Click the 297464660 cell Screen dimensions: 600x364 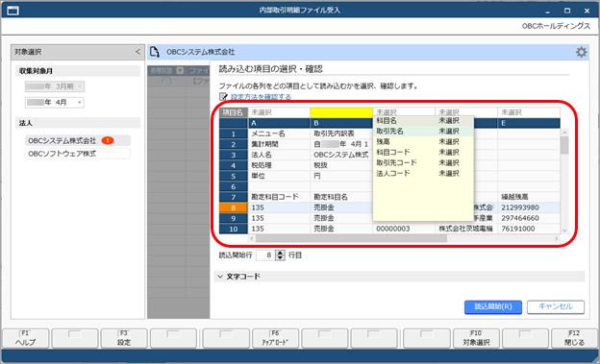[529, 218]
